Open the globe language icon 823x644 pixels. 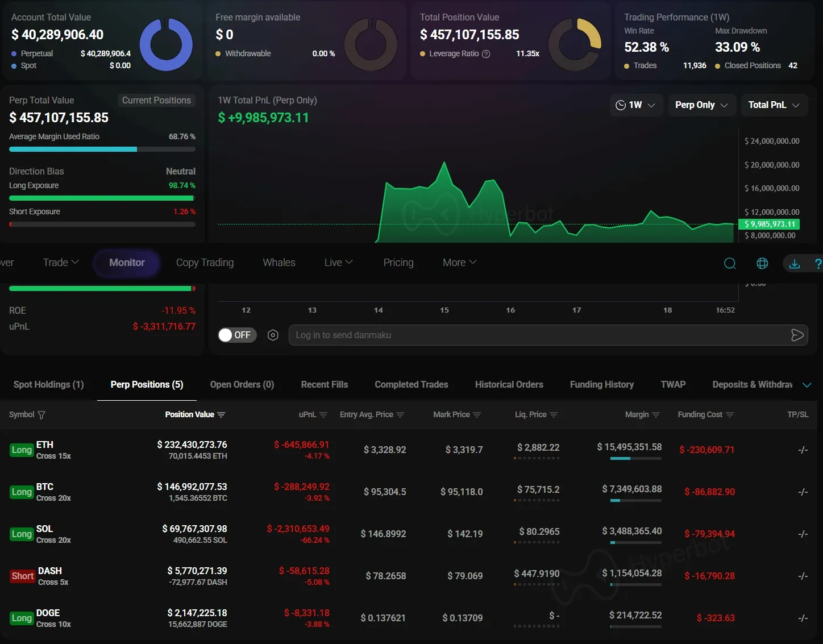pyautogui.click(x=762, y=263)
